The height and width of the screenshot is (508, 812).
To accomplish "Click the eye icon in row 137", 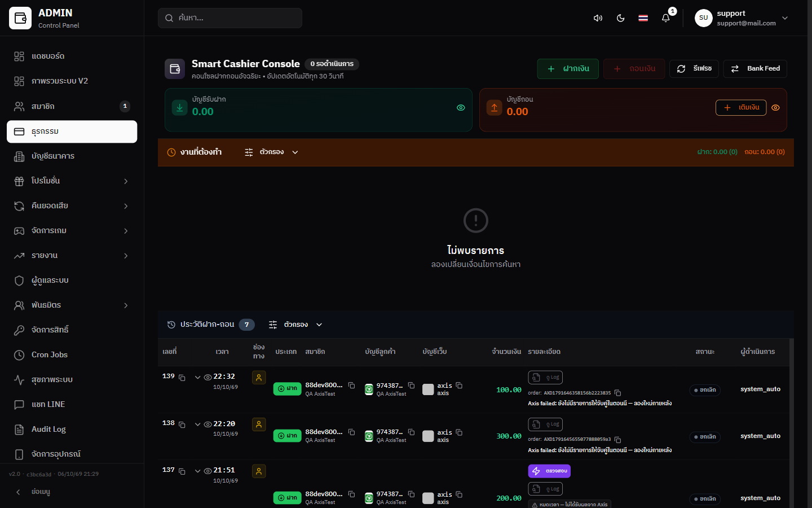I will click(x=208, y=471).
